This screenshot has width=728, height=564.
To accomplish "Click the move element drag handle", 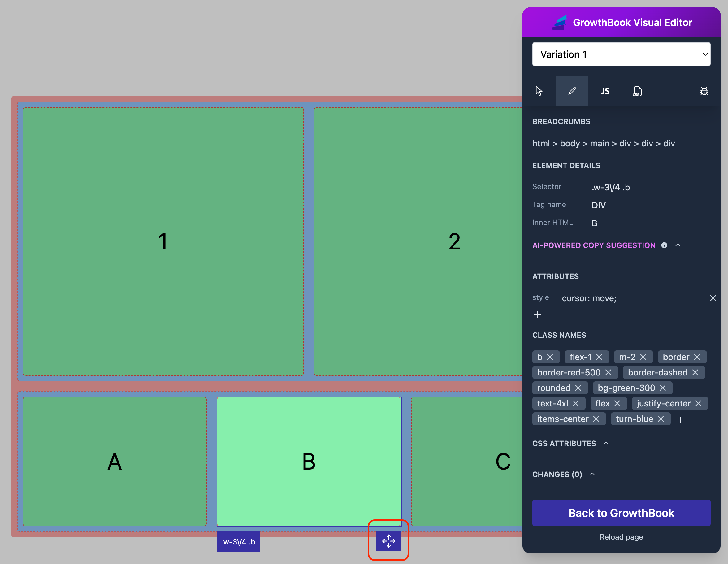I will point(389,541).
